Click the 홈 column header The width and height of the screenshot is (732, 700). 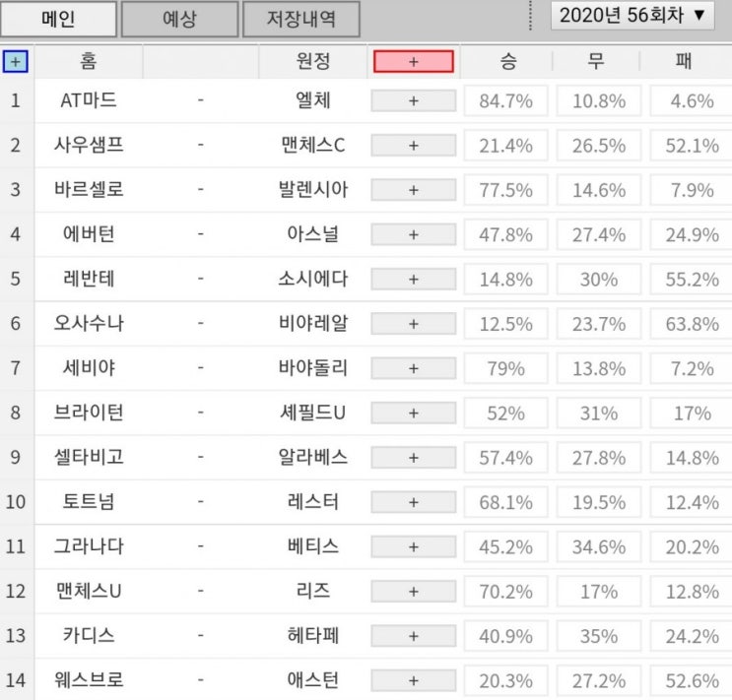(x=89, y=61)
